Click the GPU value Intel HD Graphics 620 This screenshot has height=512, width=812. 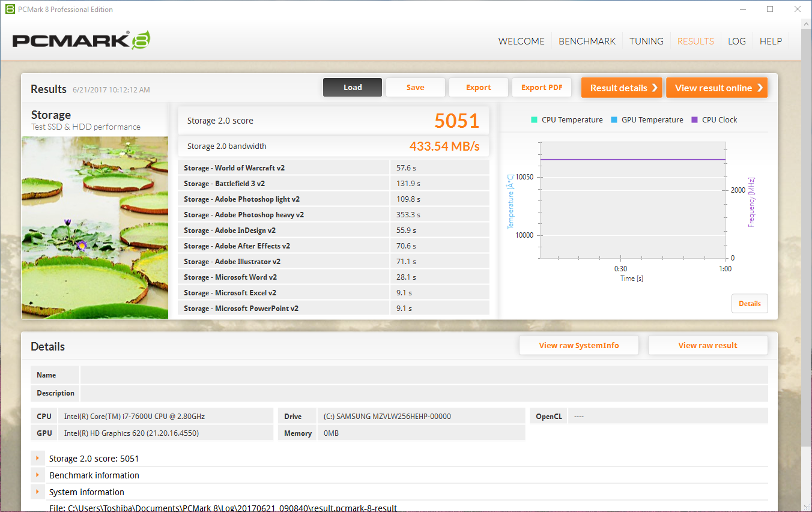tap(132, 433)
